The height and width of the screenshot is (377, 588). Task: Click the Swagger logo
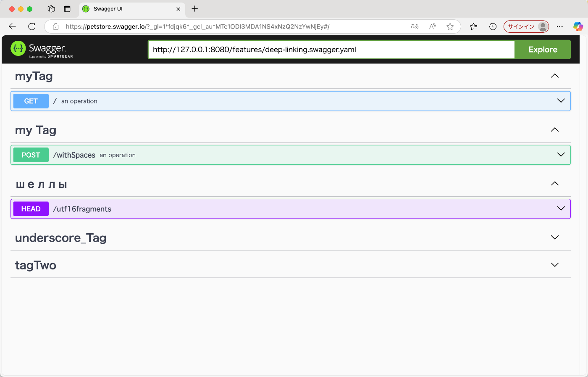42,49
